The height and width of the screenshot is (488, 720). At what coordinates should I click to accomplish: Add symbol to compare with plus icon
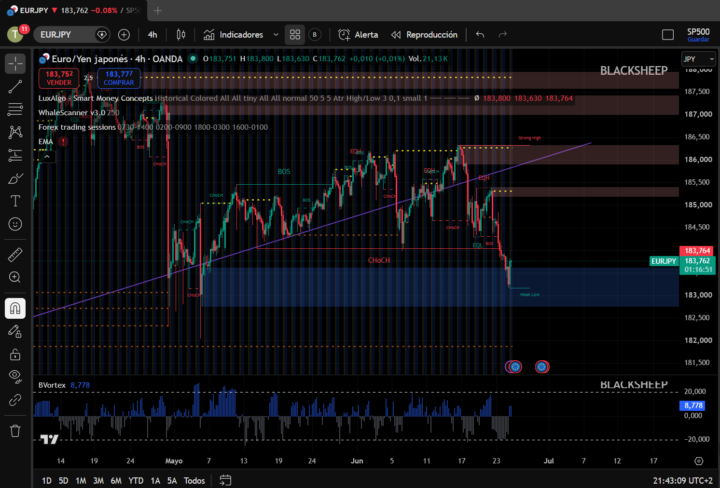point(124,35)
